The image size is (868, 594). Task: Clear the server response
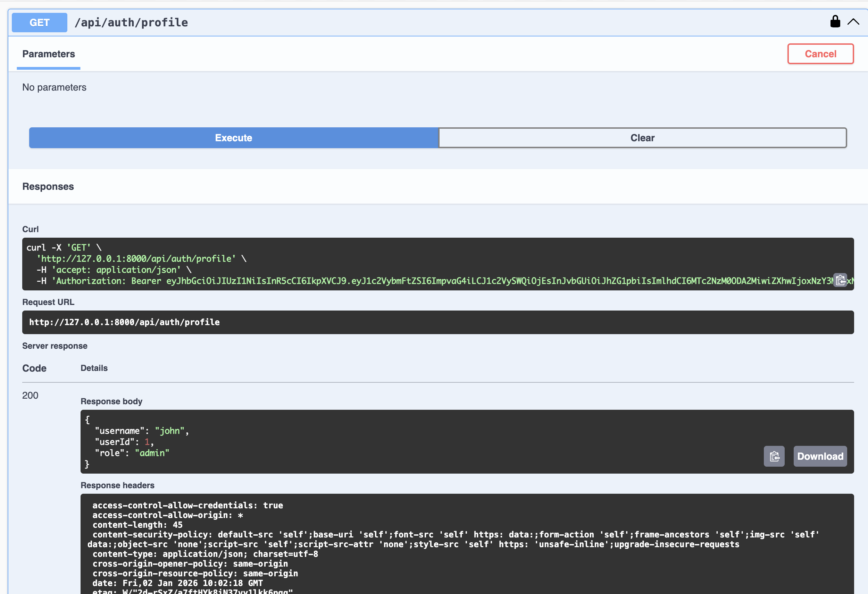(642, 138)
